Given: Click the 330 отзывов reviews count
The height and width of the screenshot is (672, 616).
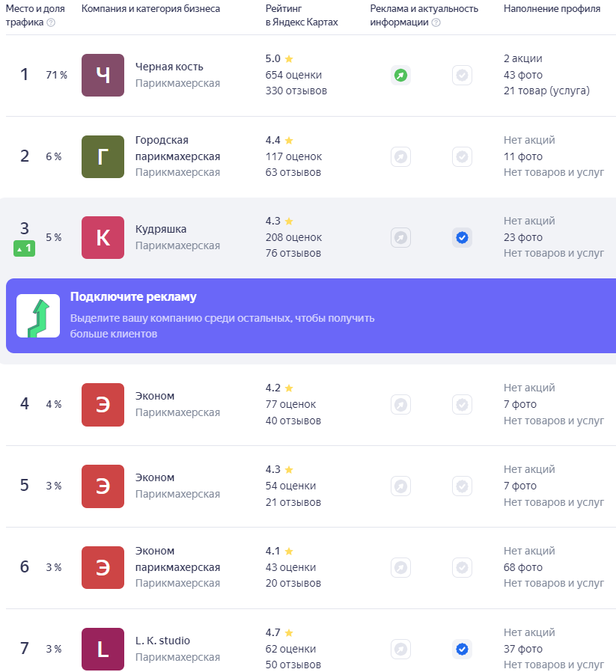Looking at the screenshot, I should pyautogui.click(x=296, y=91).
